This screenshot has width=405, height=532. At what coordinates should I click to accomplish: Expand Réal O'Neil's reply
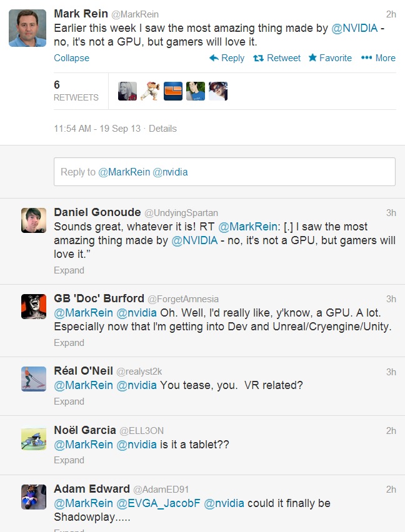[x=69, y=401]
